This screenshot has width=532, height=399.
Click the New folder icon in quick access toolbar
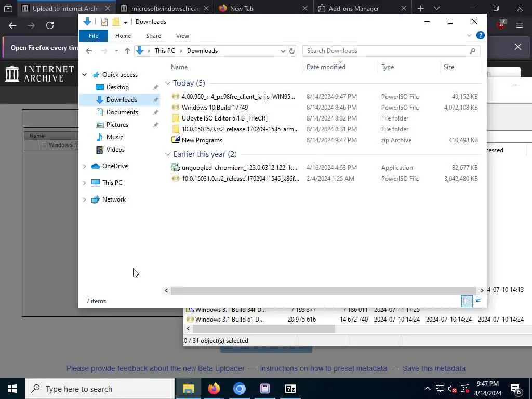[x=116, y=22]
